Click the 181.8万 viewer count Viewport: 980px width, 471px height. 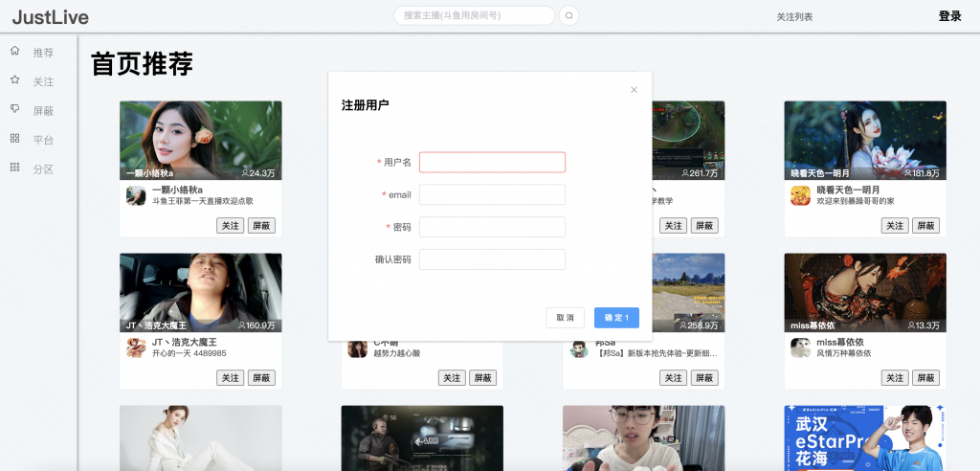click(x=922, y=173)
